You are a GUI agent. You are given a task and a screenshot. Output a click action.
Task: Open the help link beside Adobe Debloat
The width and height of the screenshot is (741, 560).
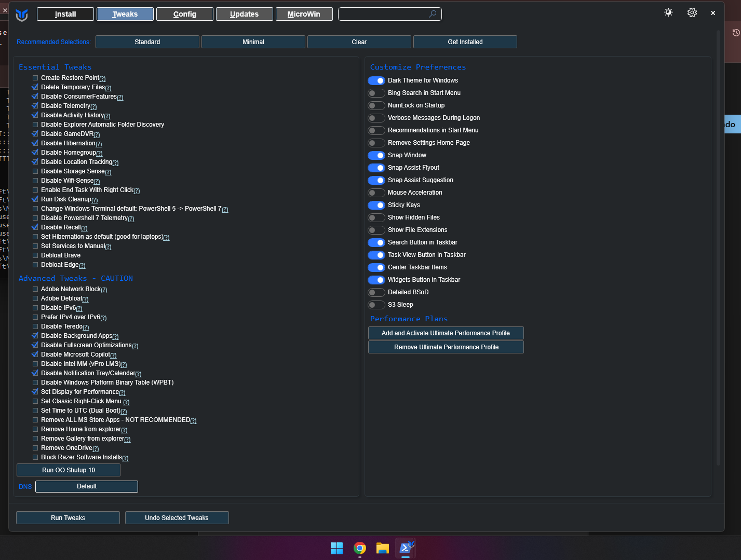click(x=85, y=299)
